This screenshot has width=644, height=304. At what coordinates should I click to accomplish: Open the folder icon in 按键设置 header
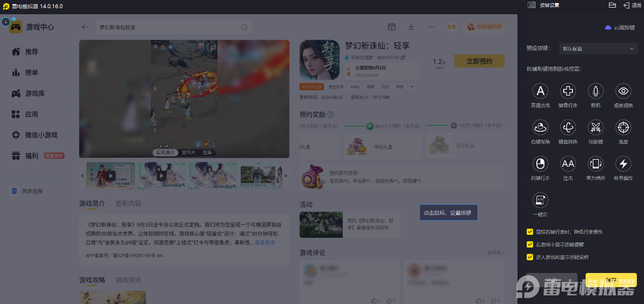point(612,5)
